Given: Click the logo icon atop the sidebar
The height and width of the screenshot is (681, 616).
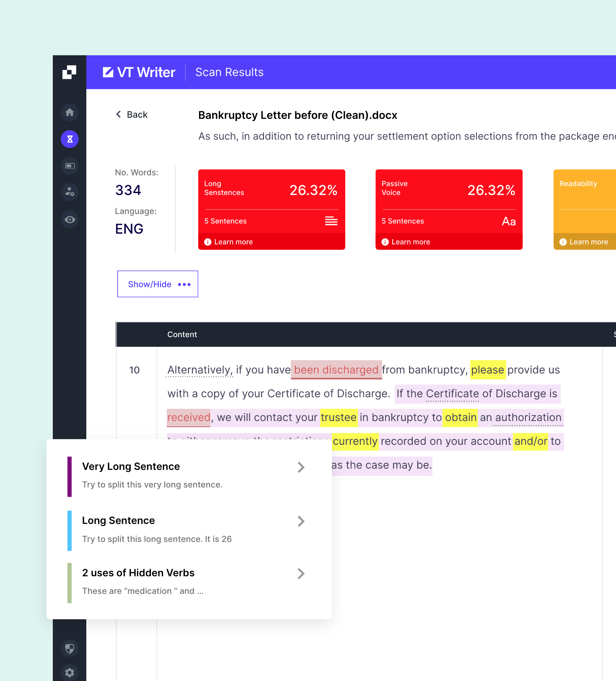Looking at the screenshot, I should pos(69,72).
